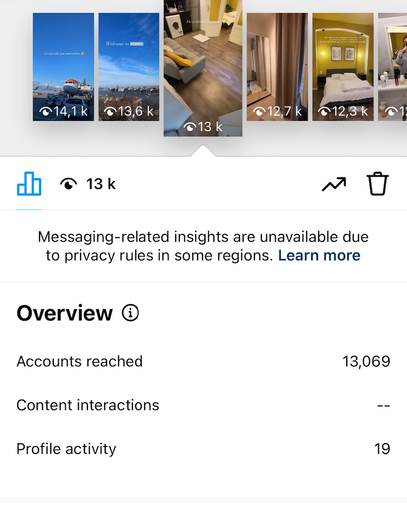
Task: Click the trending arrow boost icon
Action: [334, 184]
